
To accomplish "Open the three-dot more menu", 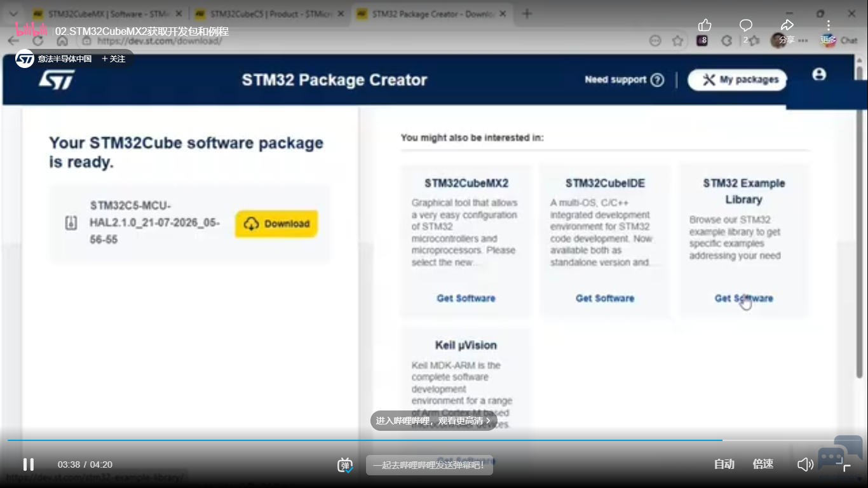I will 829,25.
